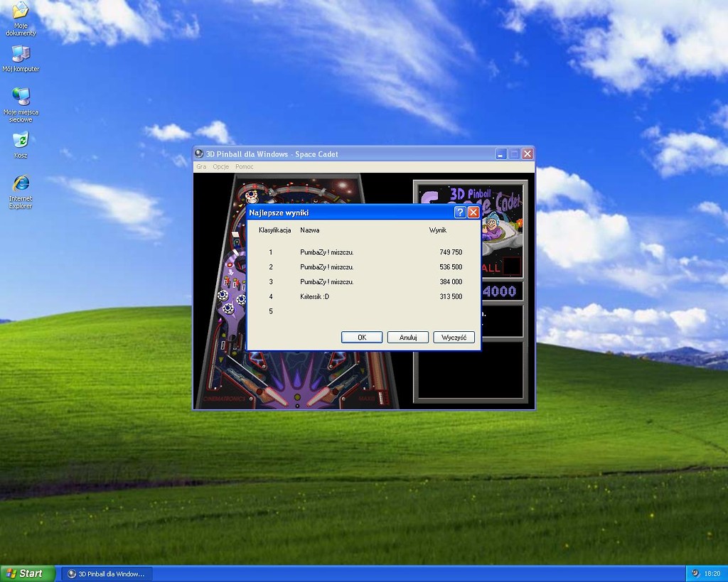
Task: Click the 536 500 score
Action: [x=451, y=267]
